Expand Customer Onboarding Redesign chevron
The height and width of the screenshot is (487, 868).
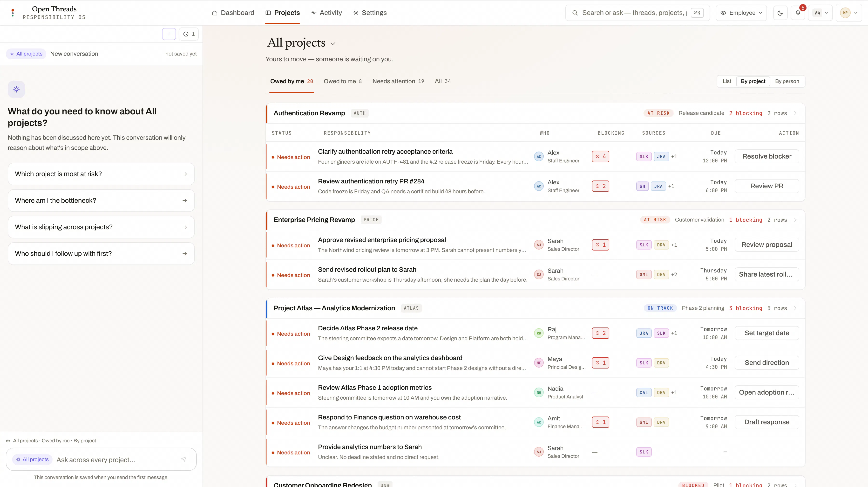click(x=795, y=485)
